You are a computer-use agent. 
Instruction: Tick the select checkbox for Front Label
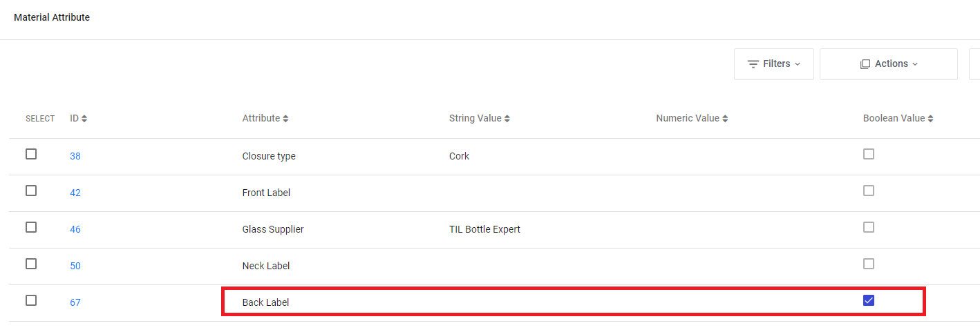(31, 191)
